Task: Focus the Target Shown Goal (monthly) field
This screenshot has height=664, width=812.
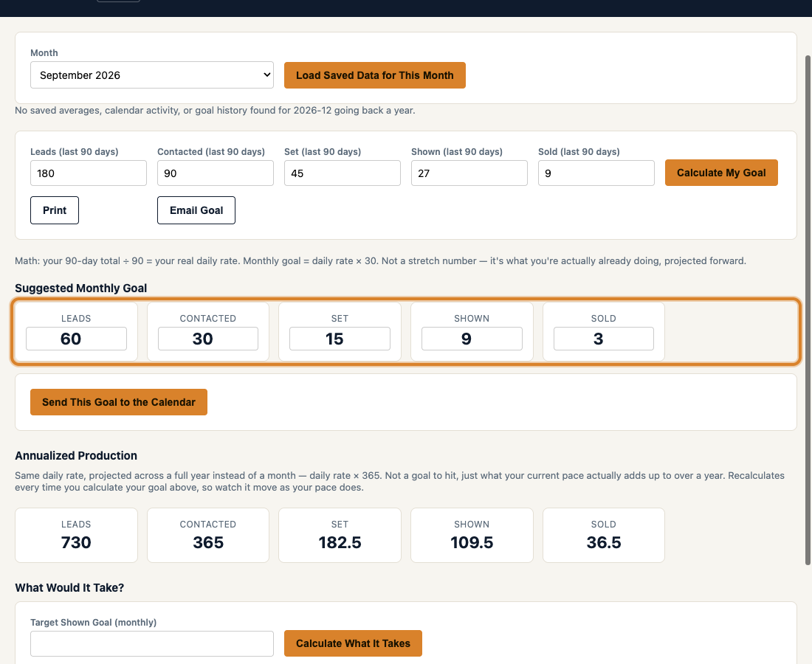Action: (x=152, y=643)
